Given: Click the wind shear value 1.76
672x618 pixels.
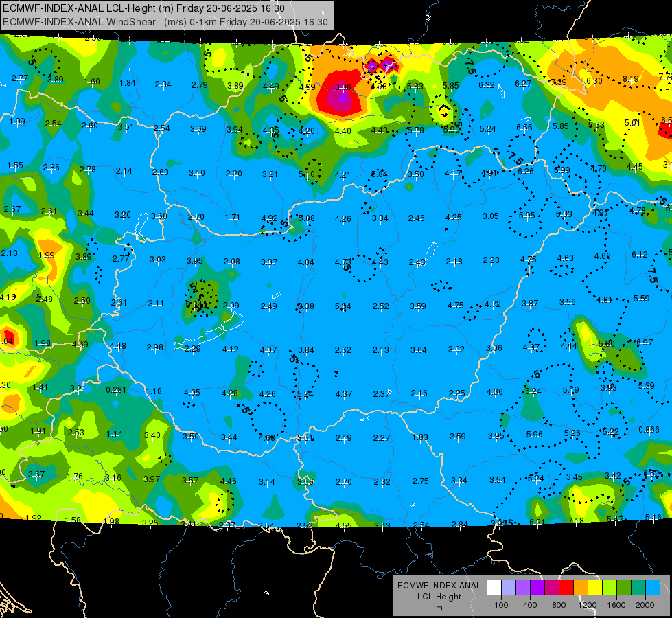Looking at the screenshot, I should (75, 477).
